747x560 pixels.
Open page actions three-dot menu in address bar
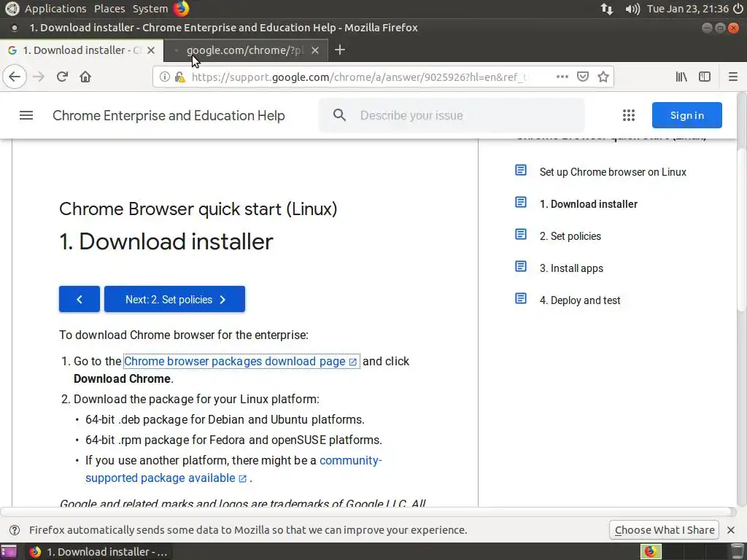click(x=562, y=76)
